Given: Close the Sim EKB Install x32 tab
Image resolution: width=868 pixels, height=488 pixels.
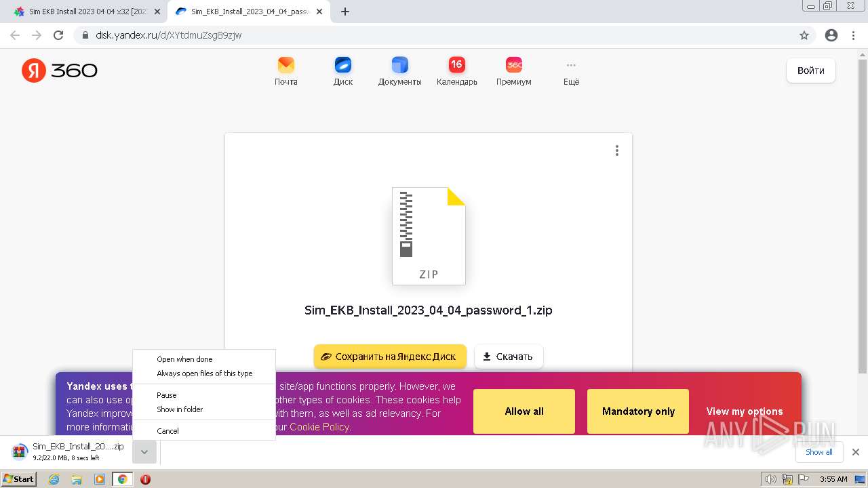Looking at the screenshot, I should (x=157, y=12).
